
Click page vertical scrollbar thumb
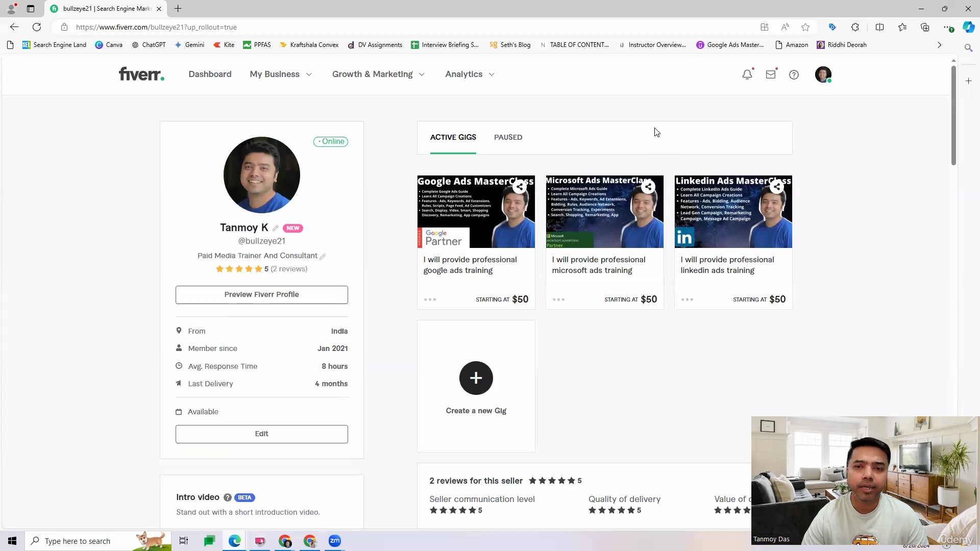[953, 115]
